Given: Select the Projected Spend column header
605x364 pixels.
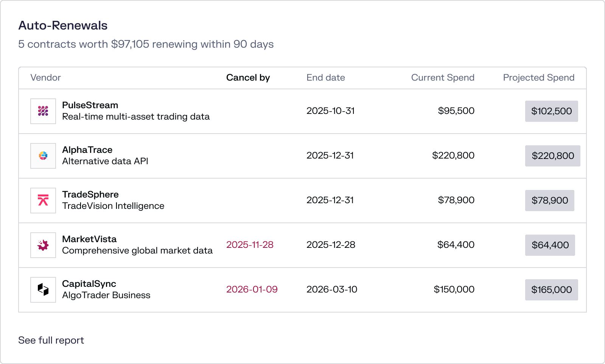Looking at the screenshot, I should (x=538, y=78).
